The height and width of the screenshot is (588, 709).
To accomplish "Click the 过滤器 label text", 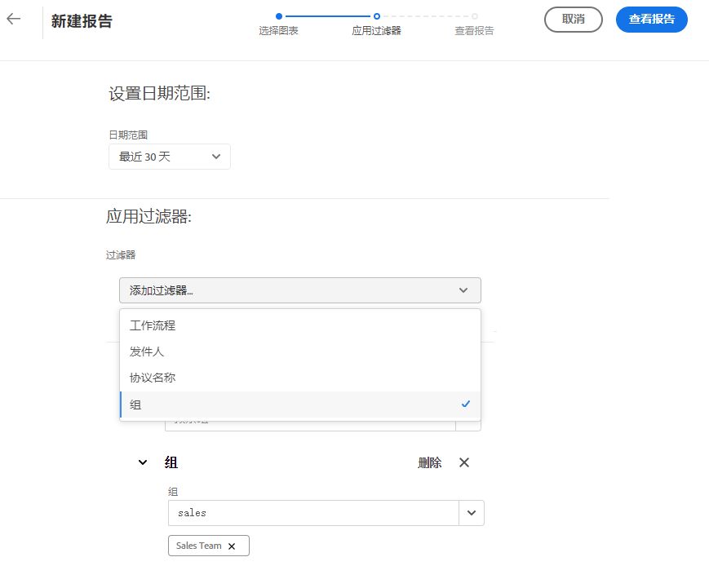I will pos(121,255).
